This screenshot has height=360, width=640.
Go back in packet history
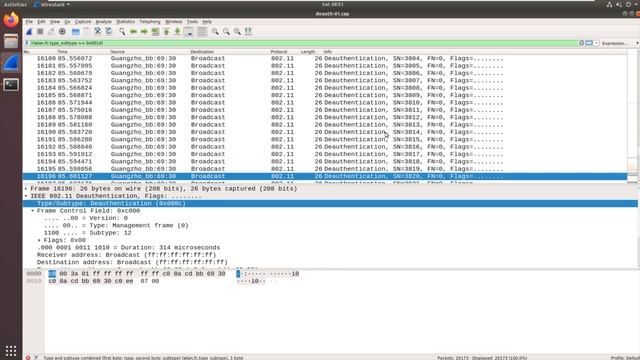point(133,31)
